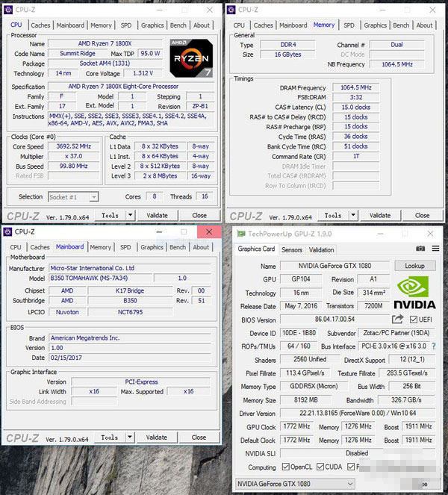The width and height of the screenshot is (448, 495).
Task: Click the NVIDIA logo in GPU-Z
Action: [414, 293]
